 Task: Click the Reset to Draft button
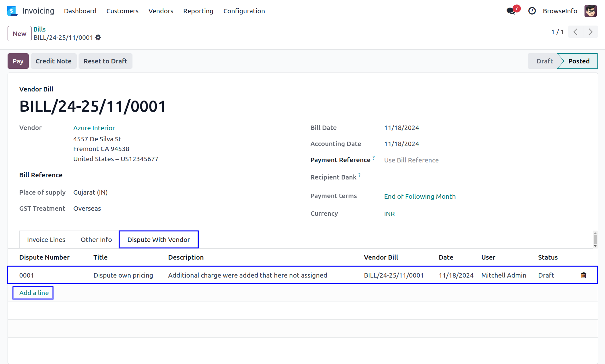pyautogui.click(x=105, y=61)
